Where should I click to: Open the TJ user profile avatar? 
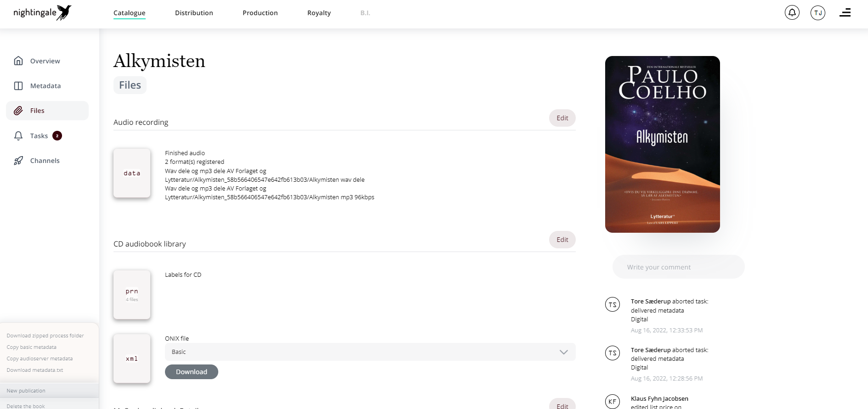pyautogui.click(x=818, y=12)
